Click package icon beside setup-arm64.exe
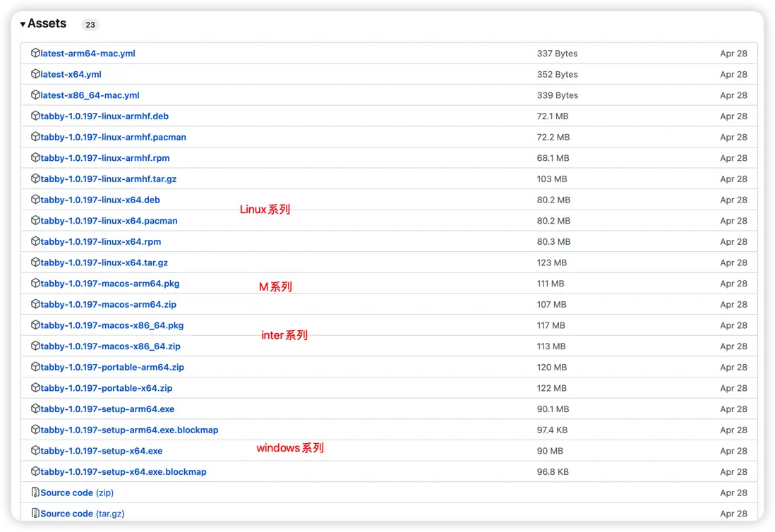Viewport: 775px width, 532px height. (x=35, y=409)
